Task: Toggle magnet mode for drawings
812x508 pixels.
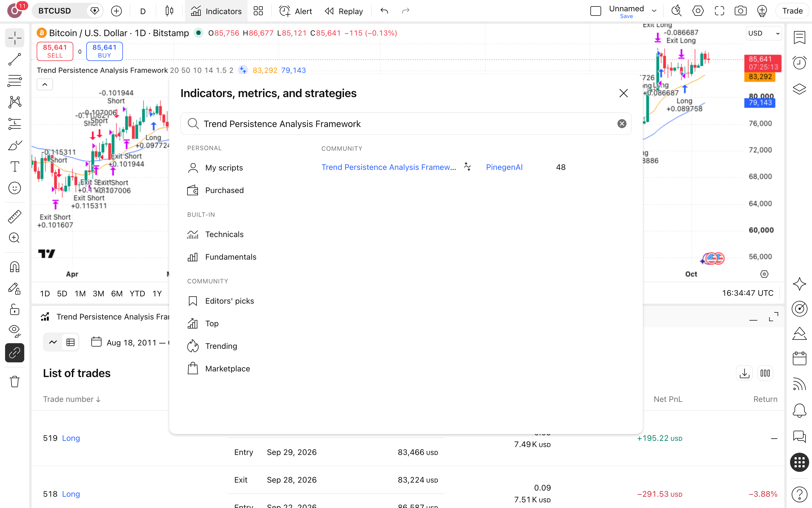Action: point(14,267)
